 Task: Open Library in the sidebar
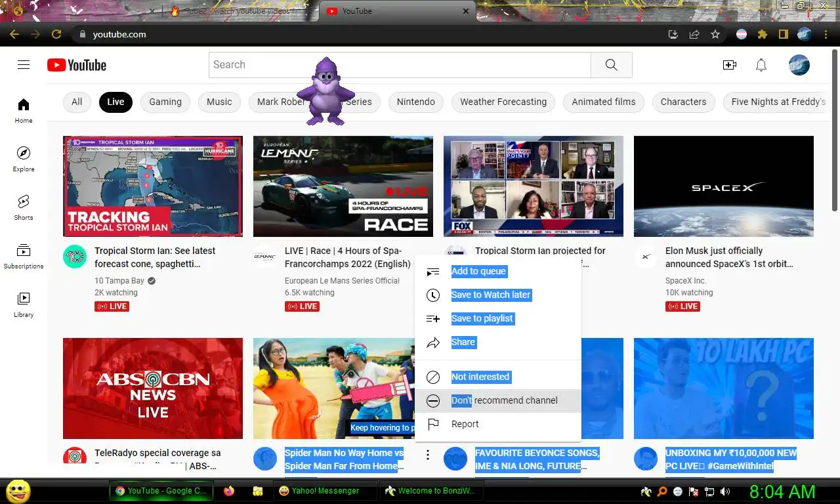24,304
